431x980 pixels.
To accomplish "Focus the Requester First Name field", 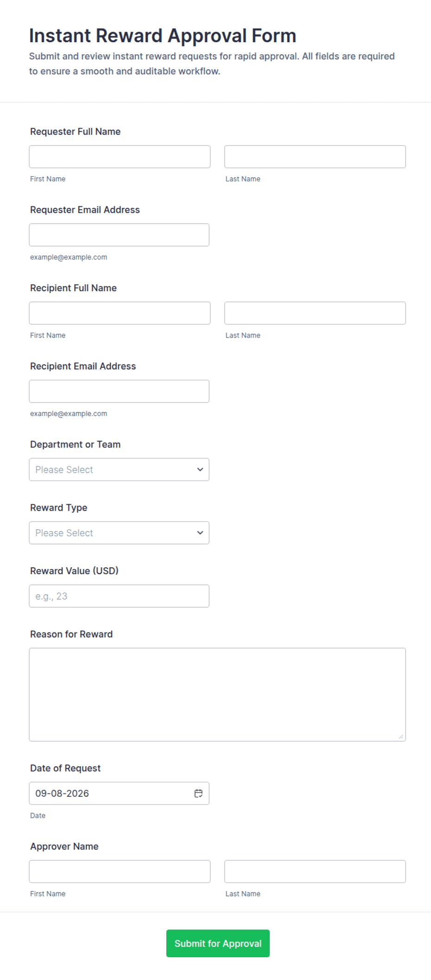I will coord(120,156).
